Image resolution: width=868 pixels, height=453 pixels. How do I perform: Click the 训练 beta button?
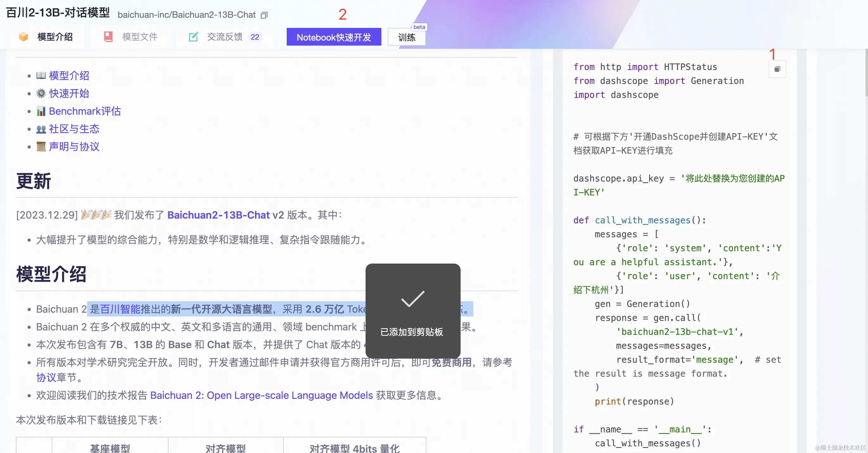pyautogui.click(x=406, y=37)
